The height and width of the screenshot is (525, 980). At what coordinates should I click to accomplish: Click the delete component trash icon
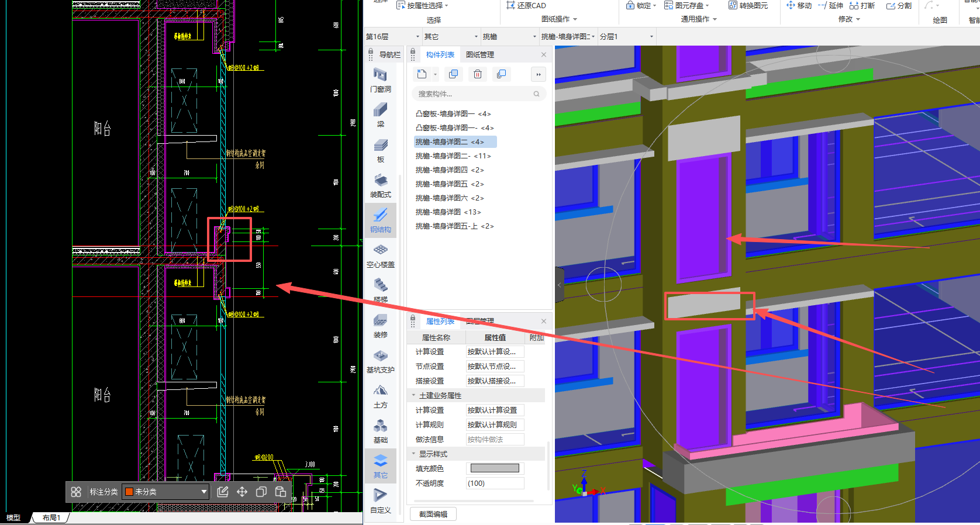coord(478,74)
